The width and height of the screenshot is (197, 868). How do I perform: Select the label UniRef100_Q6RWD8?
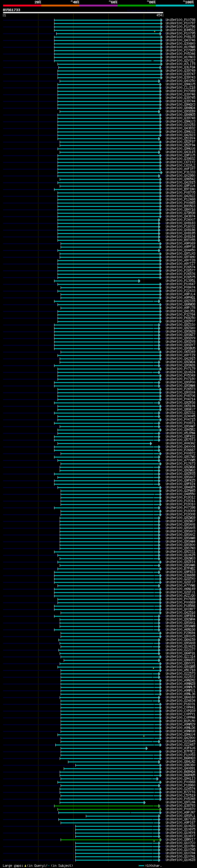(180, 304)
